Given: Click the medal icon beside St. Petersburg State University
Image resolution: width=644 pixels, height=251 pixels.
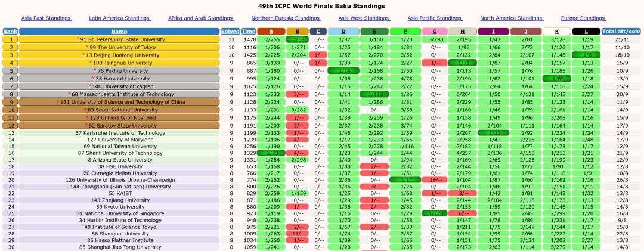Looking at the screenshot, I should click(x=78, y=39).
